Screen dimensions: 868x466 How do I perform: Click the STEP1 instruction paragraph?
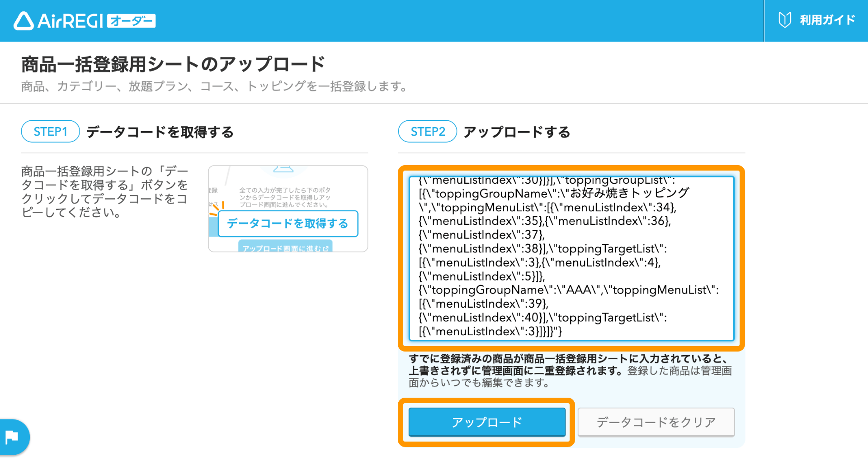pos(104,191)
